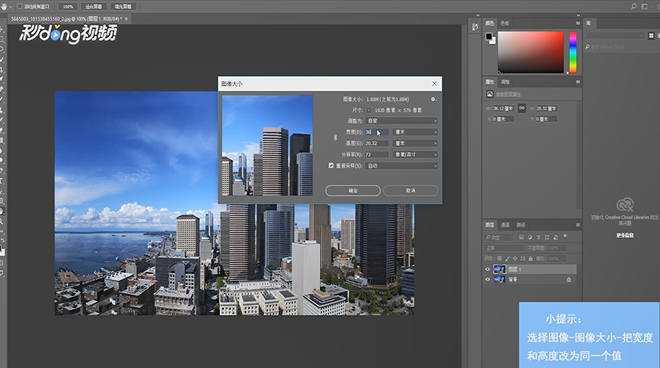Click the shape layer filter icon
Screen dimensions: 660x368
pyautogui.click(x=547, y=237)
